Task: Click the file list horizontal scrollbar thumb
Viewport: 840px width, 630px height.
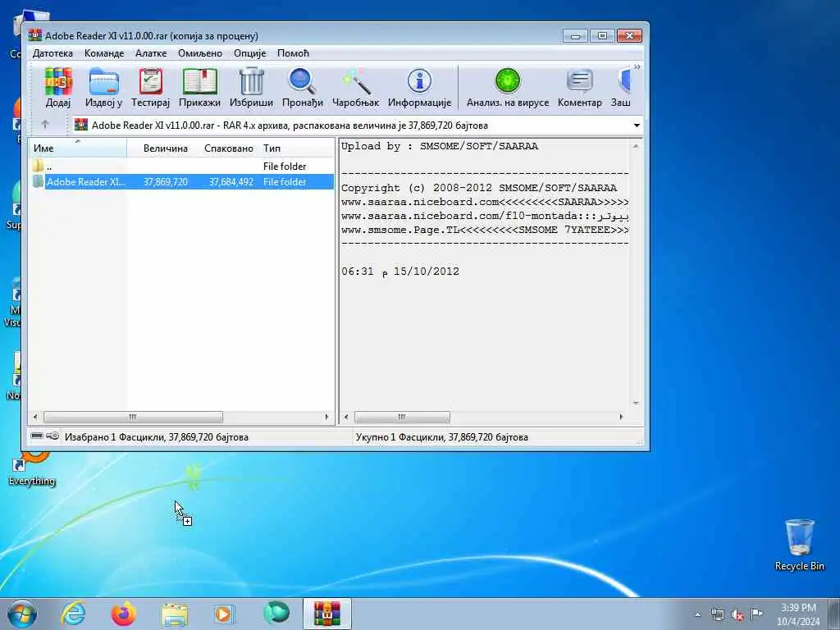Action: coord(133,417)
